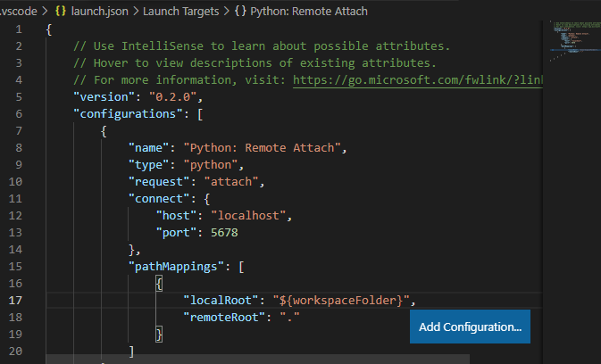This screenshot has width=601, height=364.
Task: Click line number 11 in gutter
Action: click(x=15, y=198)
